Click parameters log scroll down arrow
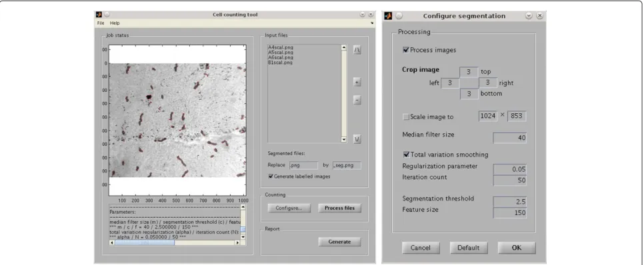The image size is (644, 265). pyautogui.click(x=243, y=236)
